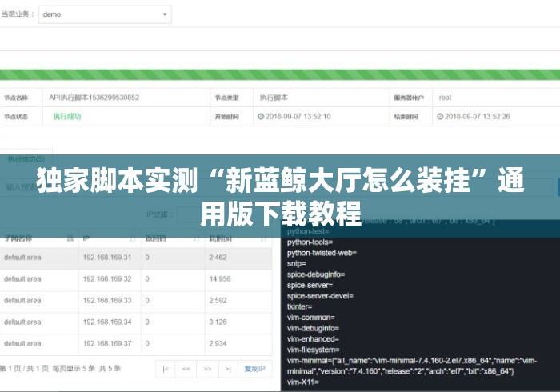Screen dimensions: 560x392
Task: Click the spice-server= log line
Action: 310,285
